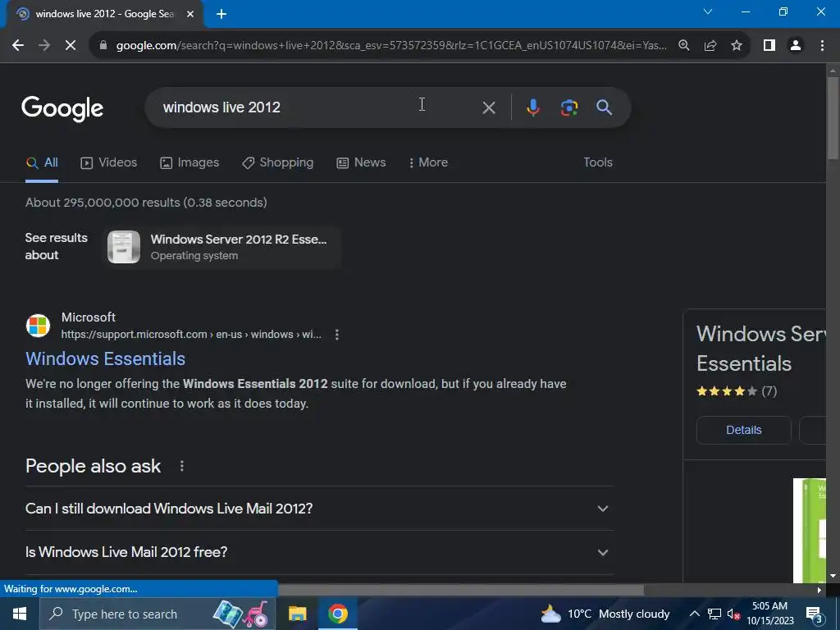Expand 'Is Windows Live Mail 2012 free?'

(x=319, y=552)
